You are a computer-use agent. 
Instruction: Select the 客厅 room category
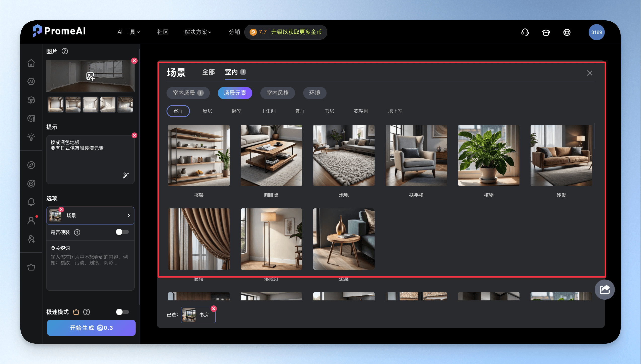coord(178,111)
